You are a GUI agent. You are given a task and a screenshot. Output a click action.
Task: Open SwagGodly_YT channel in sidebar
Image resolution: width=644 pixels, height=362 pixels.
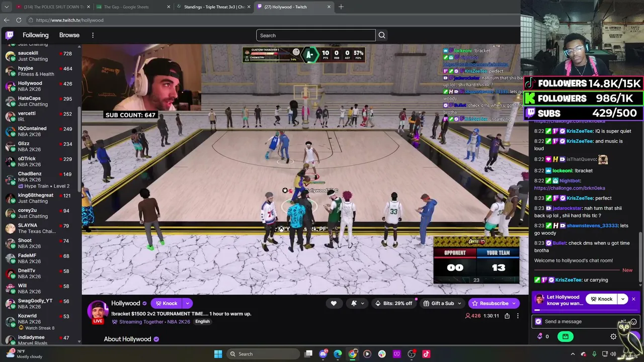click(x=40, y=304)
